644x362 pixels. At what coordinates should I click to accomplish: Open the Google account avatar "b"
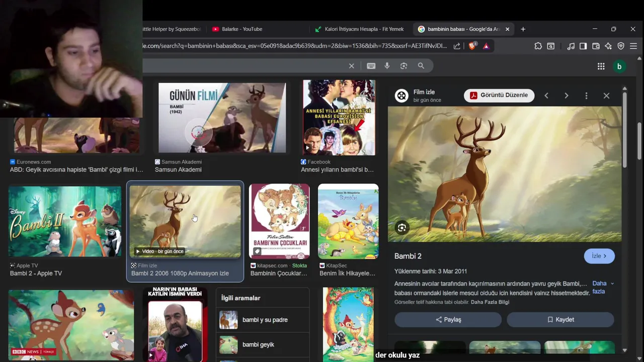(x=619, y=66)
